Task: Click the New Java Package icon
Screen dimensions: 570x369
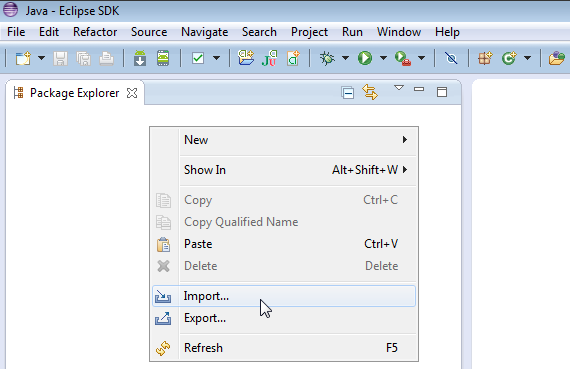Action: (485, 58)
